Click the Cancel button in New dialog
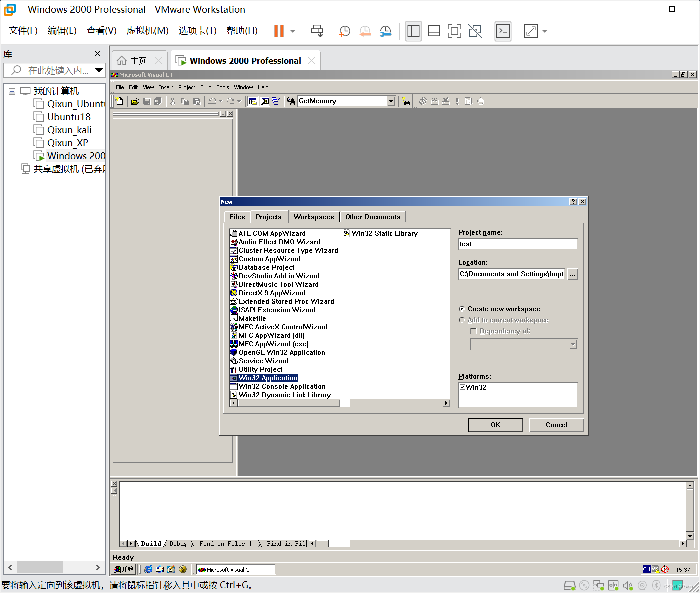Screen dimensions: 700x593 [x=556, y=425]
